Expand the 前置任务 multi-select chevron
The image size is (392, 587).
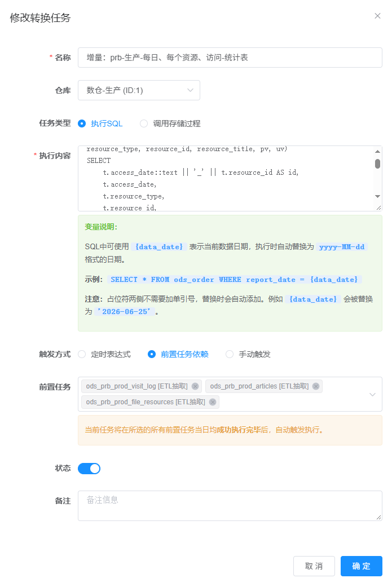(372, 395)
